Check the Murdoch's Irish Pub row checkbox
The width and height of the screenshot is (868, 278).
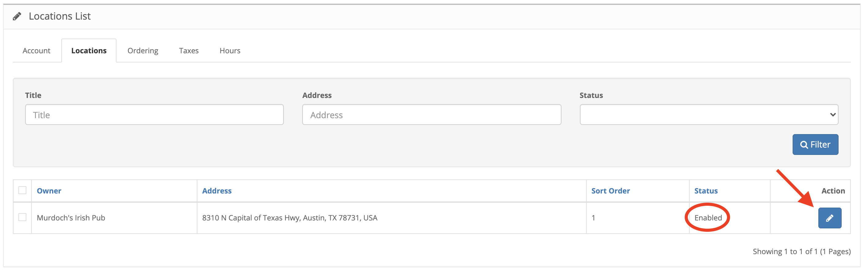pyautogui.click(x=22, y=217)
